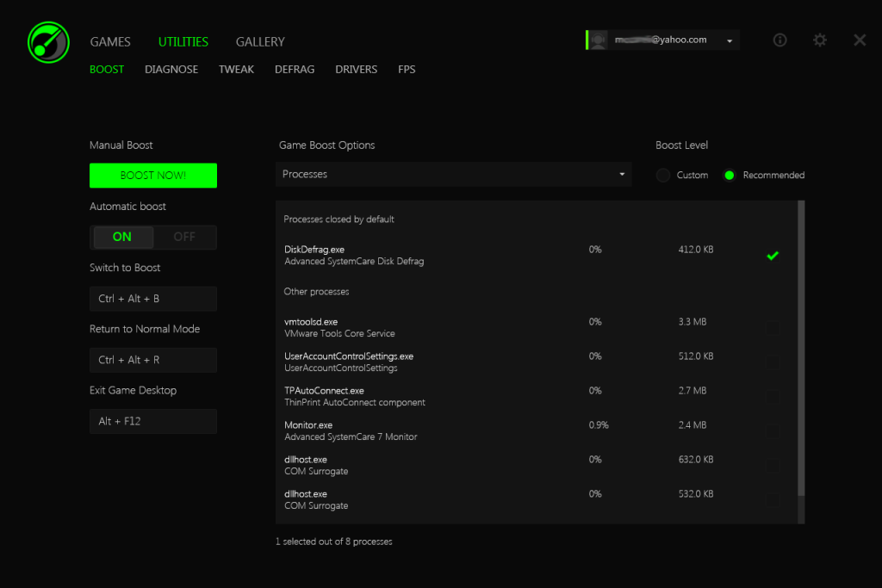This screenshot has height=588, width=882.
Task: Click the Alt + F12 hotkey field
Action: tap(153, 421)
